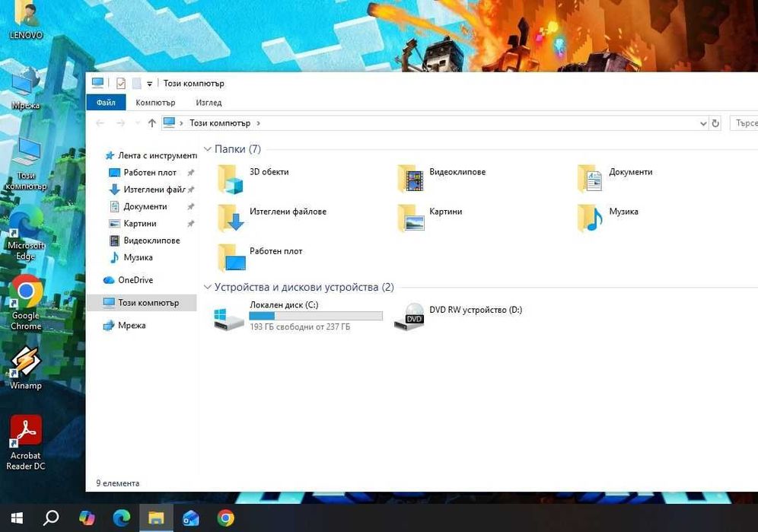The image size is (758, 532).
Task: Open Outlook from the taskbar
Action: coord(190,518)
